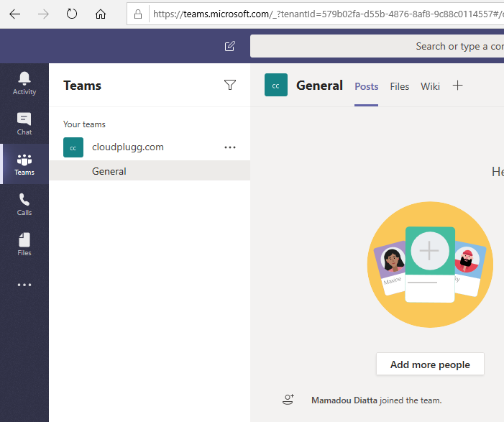Click the member joined icon
Image resolution: width=504 pixels, height=422 pixels.
(288, 400)
